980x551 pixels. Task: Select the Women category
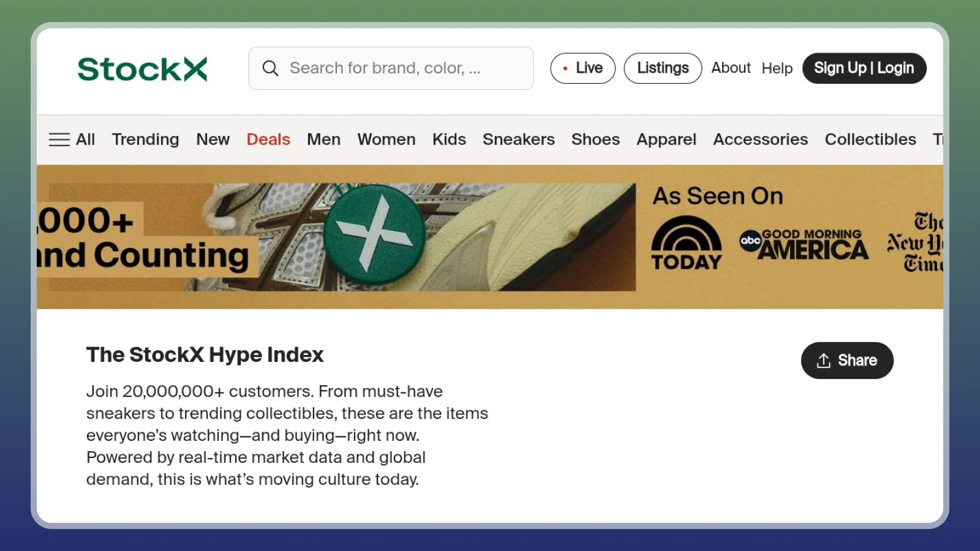(x=386, y=140)
